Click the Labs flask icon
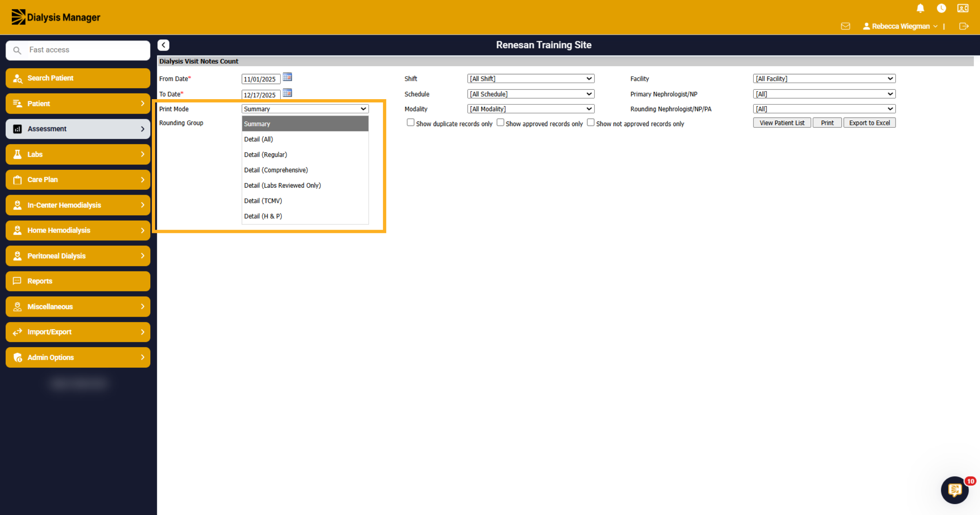Viewport: 980px width, 515px height. 18,154
